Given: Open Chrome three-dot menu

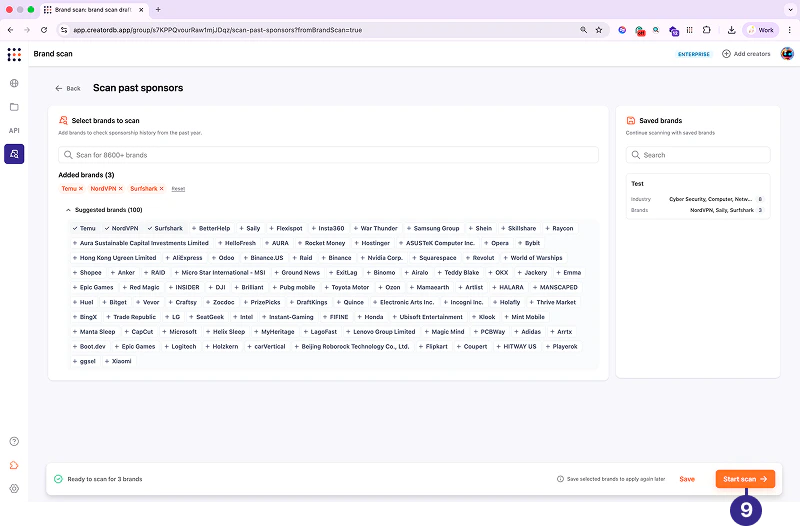Looking at the screenshot, I should point(789,30).
